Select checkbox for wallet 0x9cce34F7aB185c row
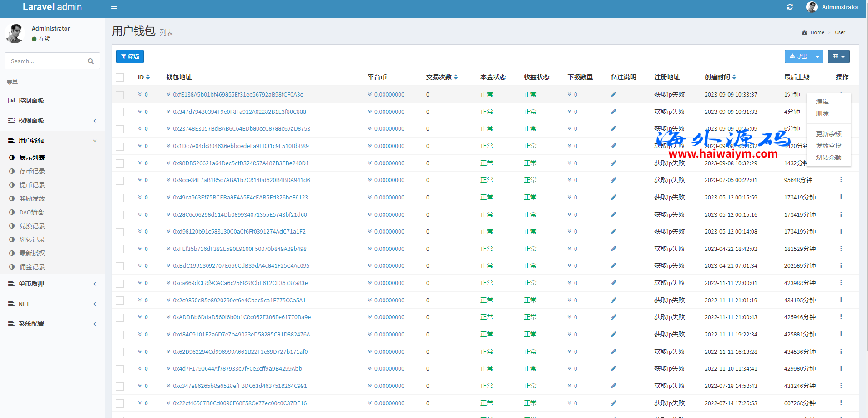 pyautogui.click(x=120, y=181)
